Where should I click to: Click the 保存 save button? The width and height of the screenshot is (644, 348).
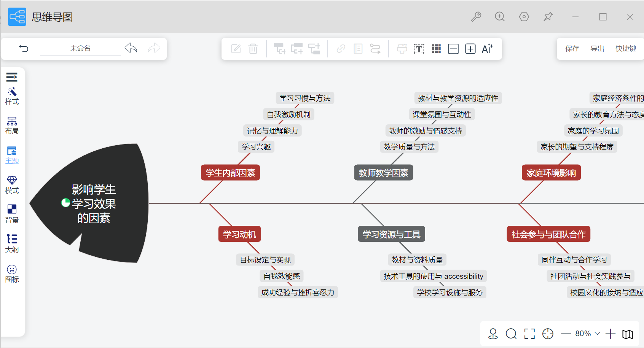[x=572, y=49]
